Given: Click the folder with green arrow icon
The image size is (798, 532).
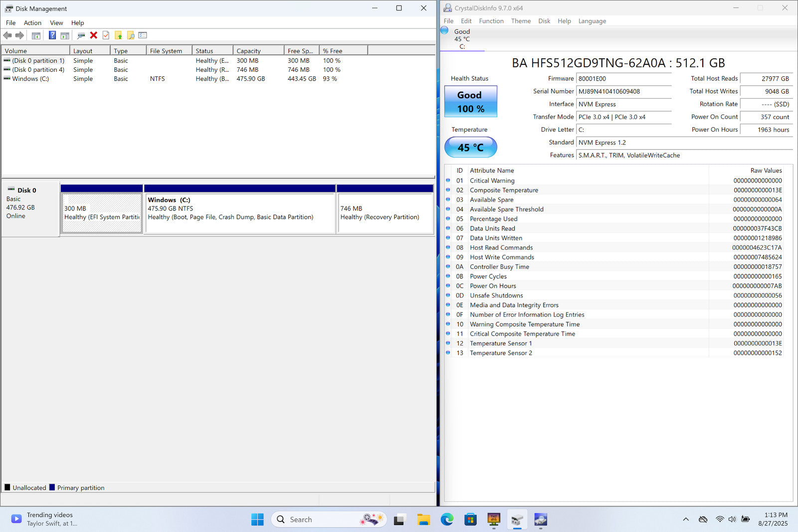Looking at the screenshot, I should point(118,35).
